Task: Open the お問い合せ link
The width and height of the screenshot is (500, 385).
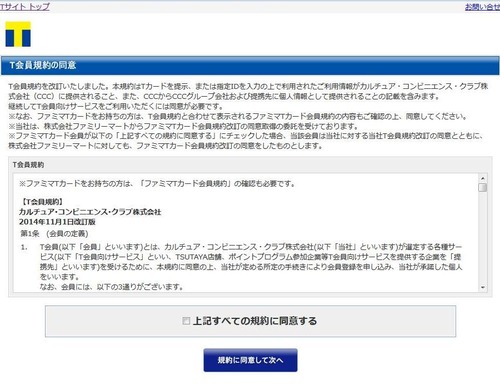Action: tap(482, 7)
